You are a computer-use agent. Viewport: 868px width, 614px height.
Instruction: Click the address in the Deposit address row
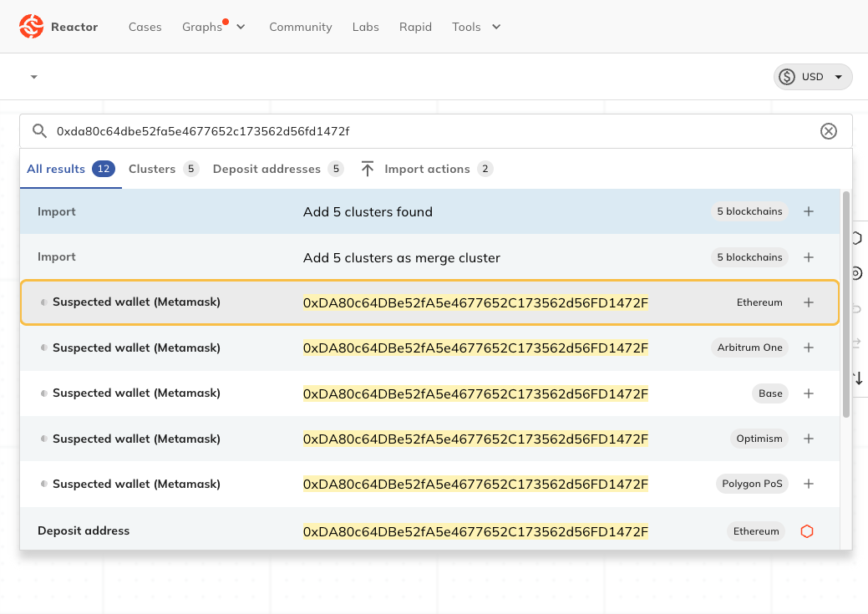(475, 532)
